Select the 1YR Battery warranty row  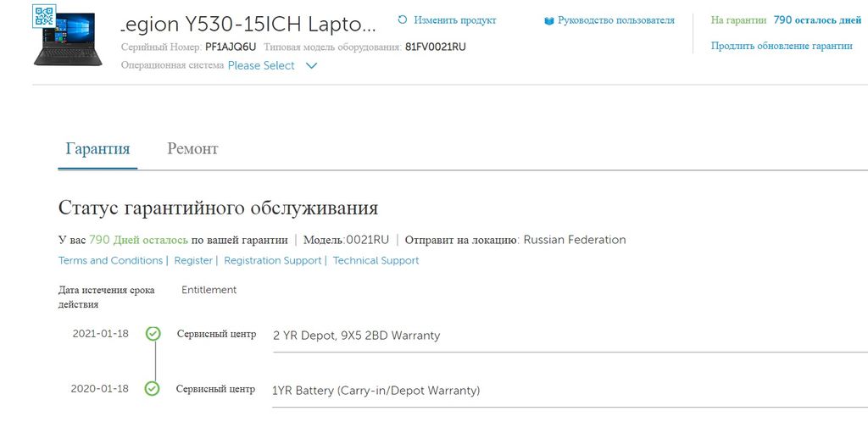(x=376, y=391)
